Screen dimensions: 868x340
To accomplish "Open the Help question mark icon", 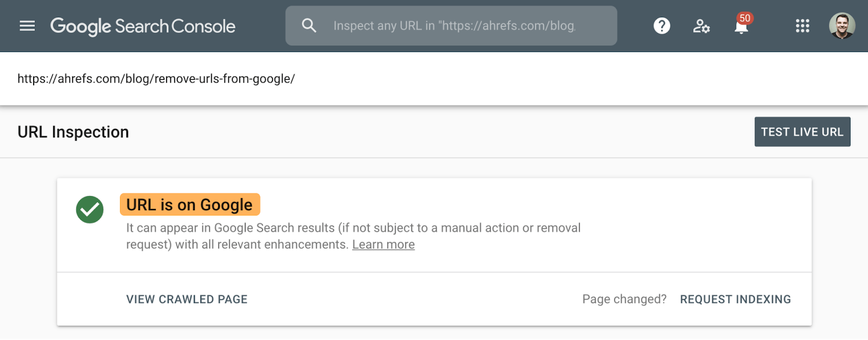I will click(661, 26).
